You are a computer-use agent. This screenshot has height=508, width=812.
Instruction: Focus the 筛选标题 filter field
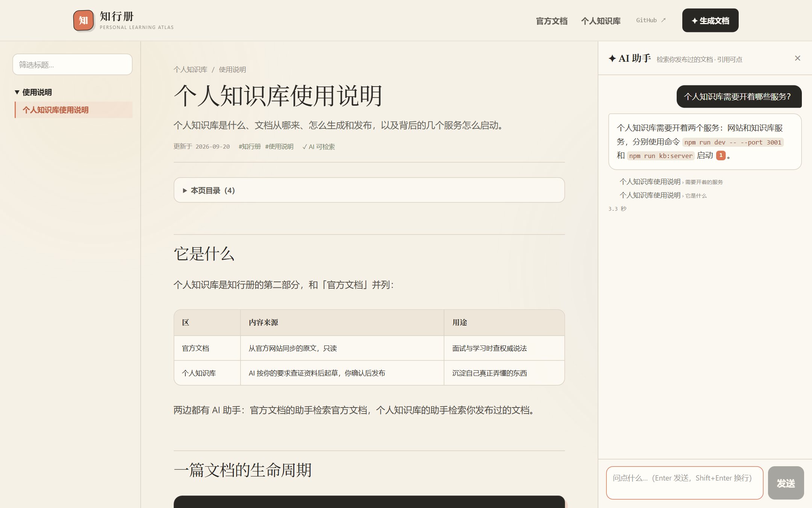click(72, 64)
